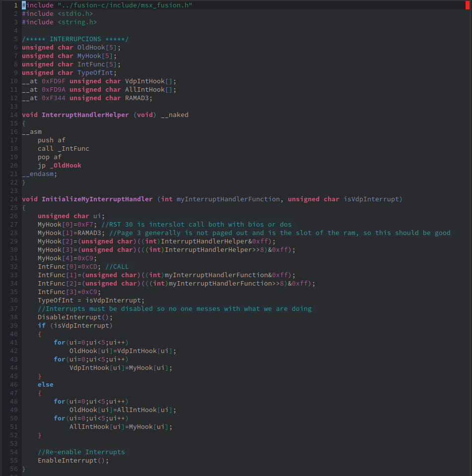This screenshot has height=476, width=472.
Task: Click the 0xF344 address value
Action: tap(54, 98)
